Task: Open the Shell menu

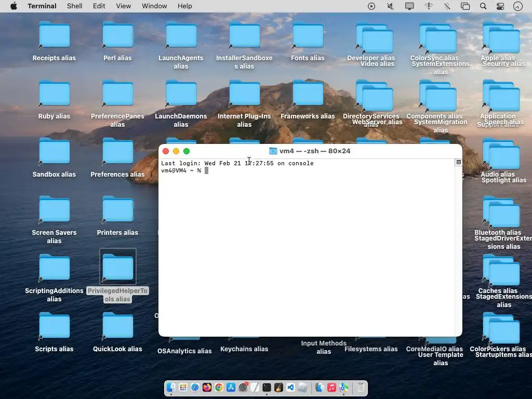Action: [75, 6]
